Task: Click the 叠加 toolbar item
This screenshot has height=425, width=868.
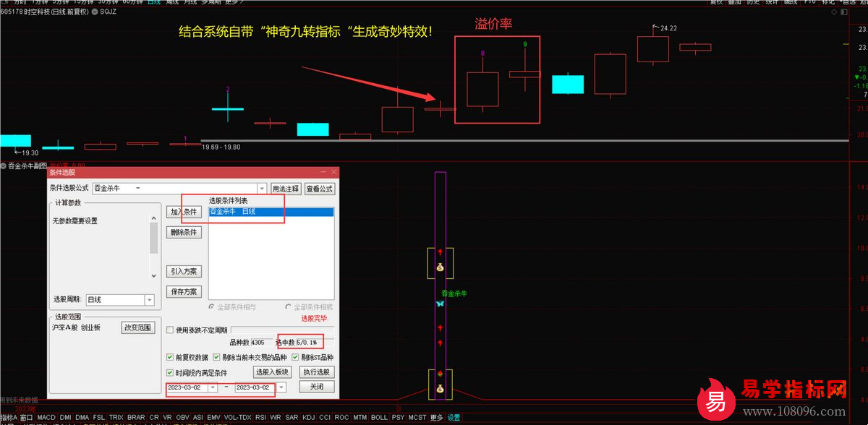Action: pos(735,2)
